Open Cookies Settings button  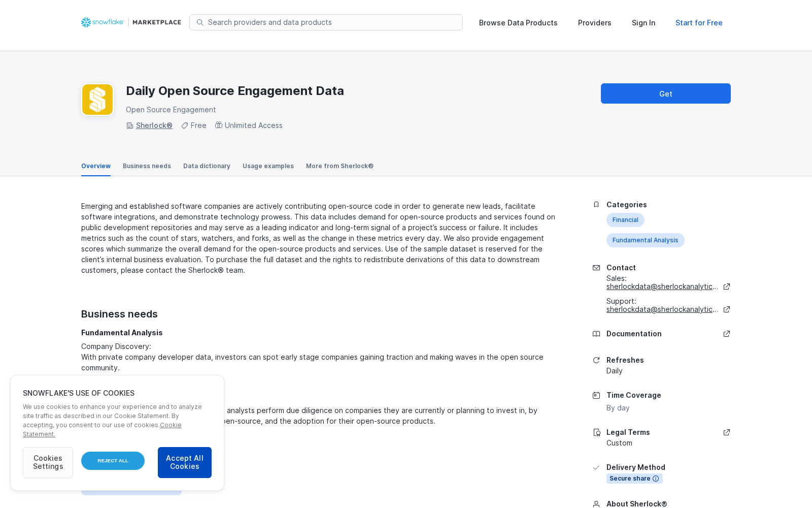point(48,462)
